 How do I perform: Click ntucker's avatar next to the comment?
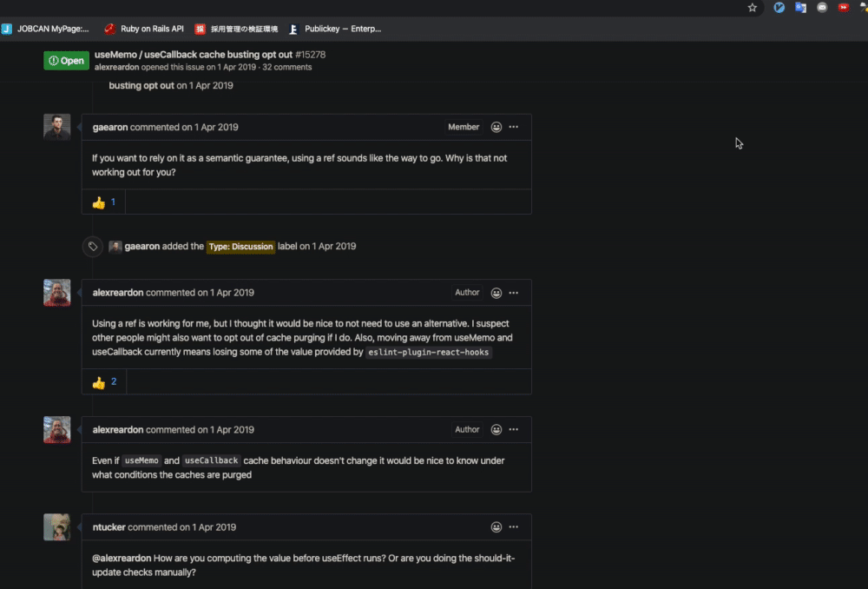tap(57, 527)
